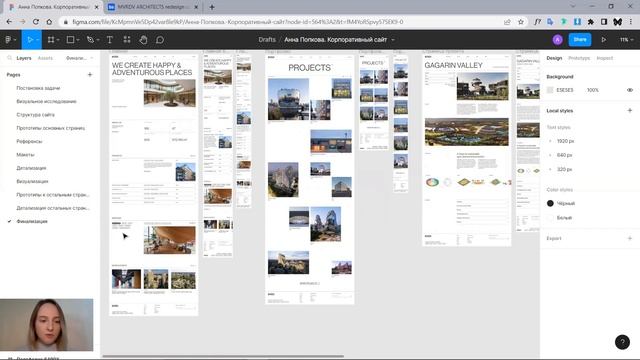Open the shape tools dropdown

point(78,40)
